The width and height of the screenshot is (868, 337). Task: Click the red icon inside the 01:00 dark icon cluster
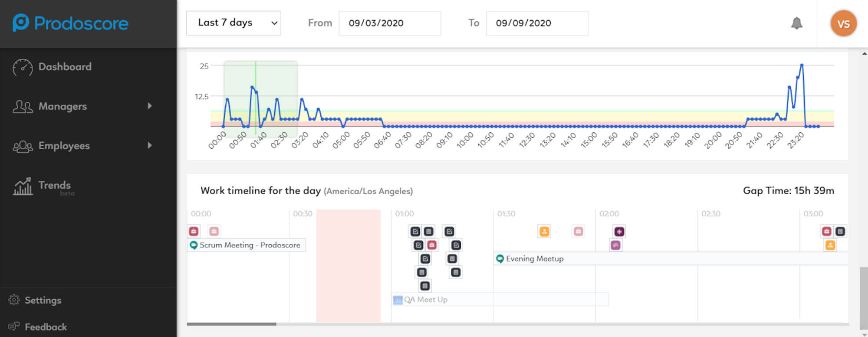[431, 245]
